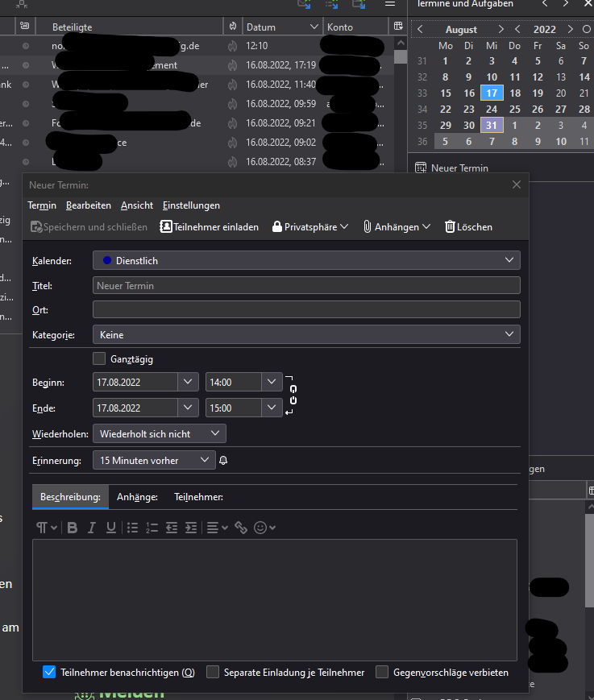Insert a numbered list in the description
The height and width of the screenshot is (700, 594).
[152, 528]
